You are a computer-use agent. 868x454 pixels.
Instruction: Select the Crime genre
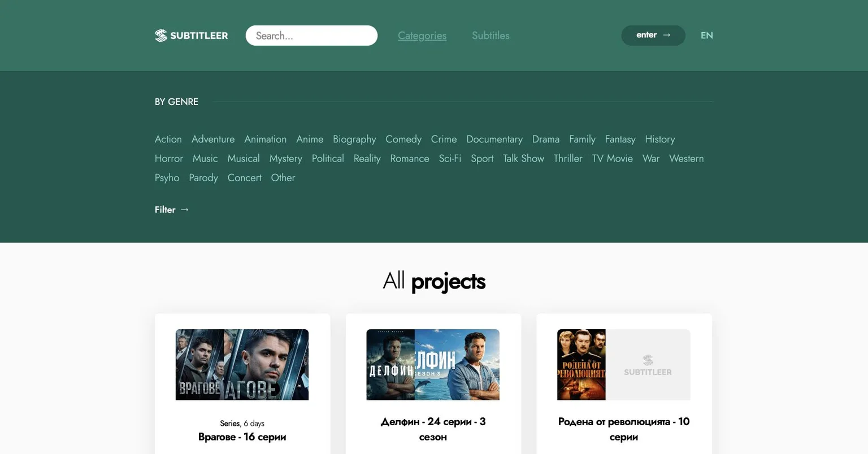coord(444,139)
